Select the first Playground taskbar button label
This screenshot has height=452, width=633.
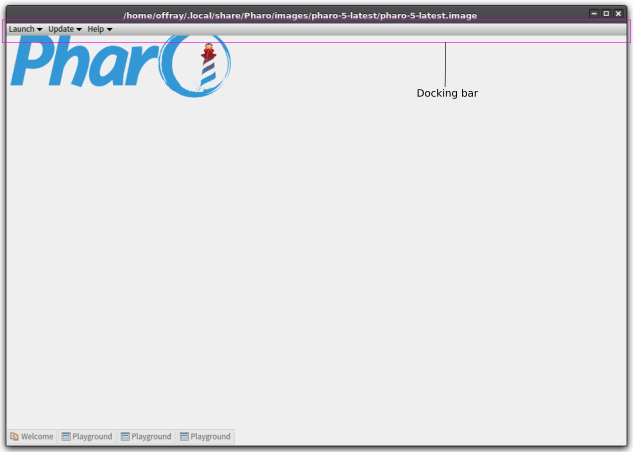(x=92, y=437)
